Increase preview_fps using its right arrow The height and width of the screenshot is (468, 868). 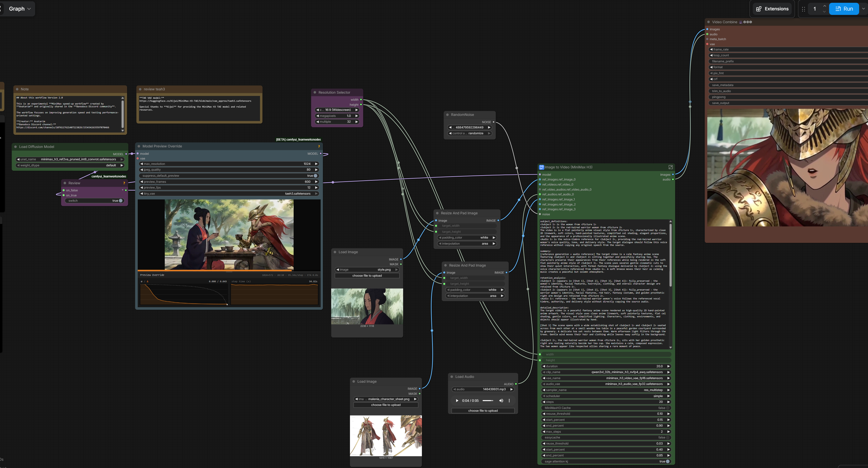(316, 188)
